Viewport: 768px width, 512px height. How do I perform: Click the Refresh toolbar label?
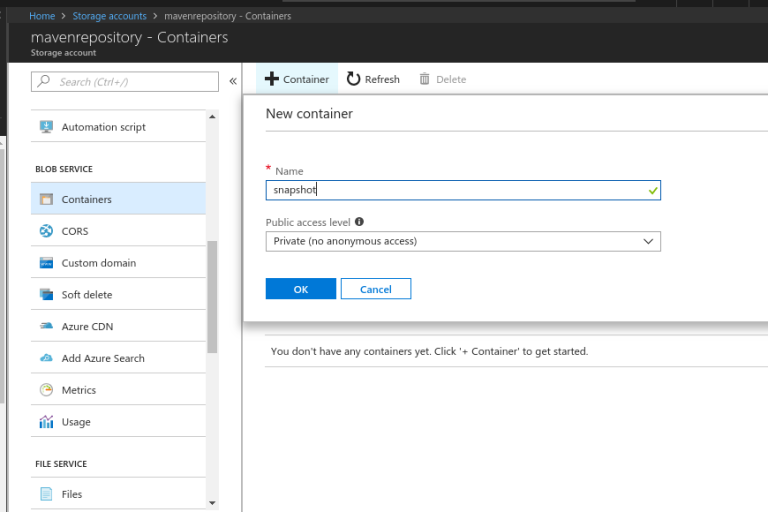pyautogui.click(x=382, y=79)
